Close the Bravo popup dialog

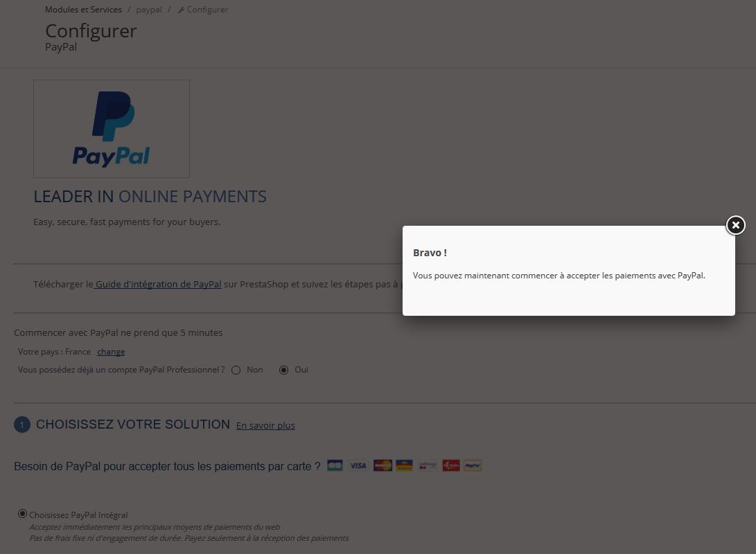[x=735, y=225]
